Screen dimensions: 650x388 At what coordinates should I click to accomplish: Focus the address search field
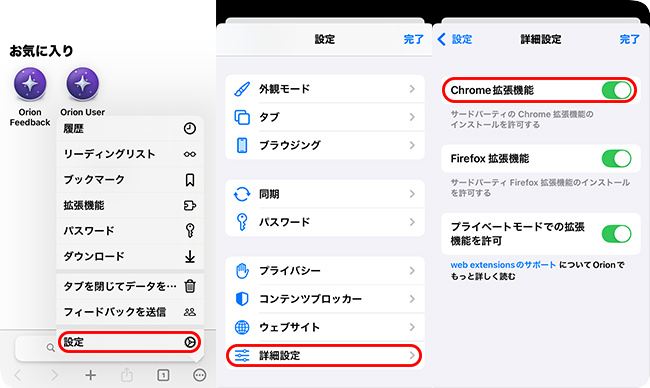pos(36,348)
